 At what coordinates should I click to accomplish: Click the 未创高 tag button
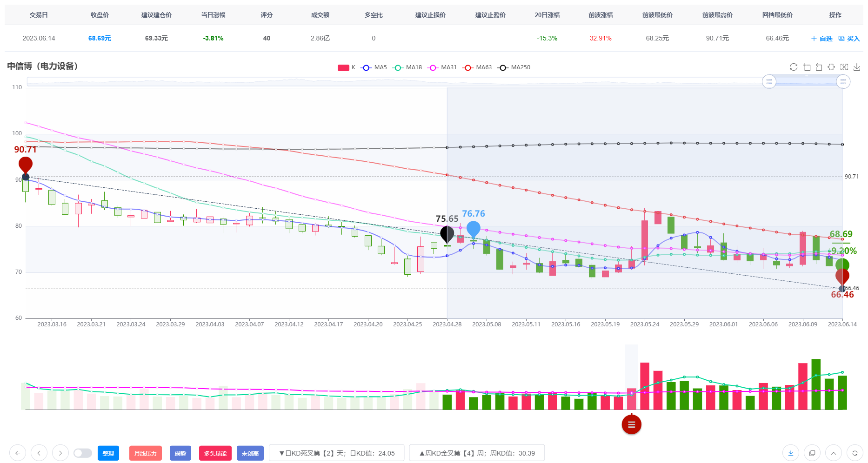(250, 453)
